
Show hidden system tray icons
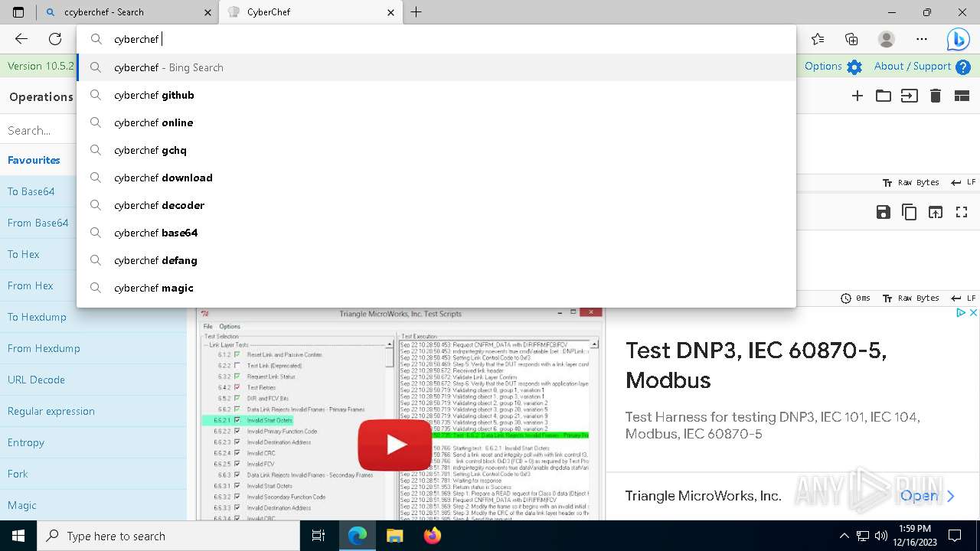pyautogui.click(x=844, y=536)
